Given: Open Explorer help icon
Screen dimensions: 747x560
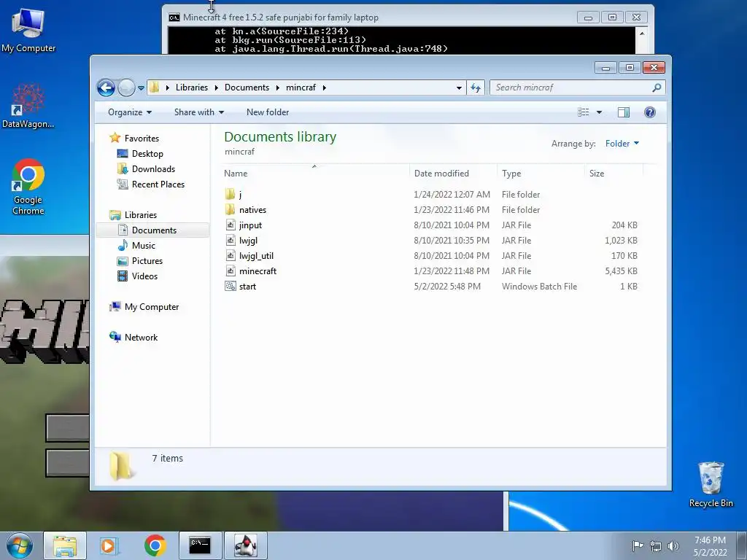Looking at the screenshot, I should coord(649,112).
